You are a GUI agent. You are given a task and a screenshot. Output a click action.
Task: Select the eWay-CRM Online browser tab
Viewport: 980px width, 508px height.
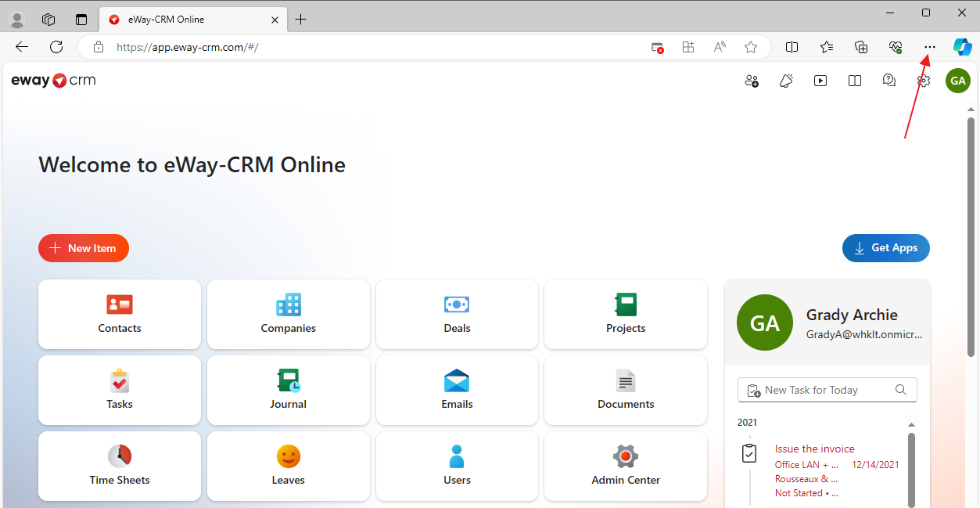tap(192, 19)
